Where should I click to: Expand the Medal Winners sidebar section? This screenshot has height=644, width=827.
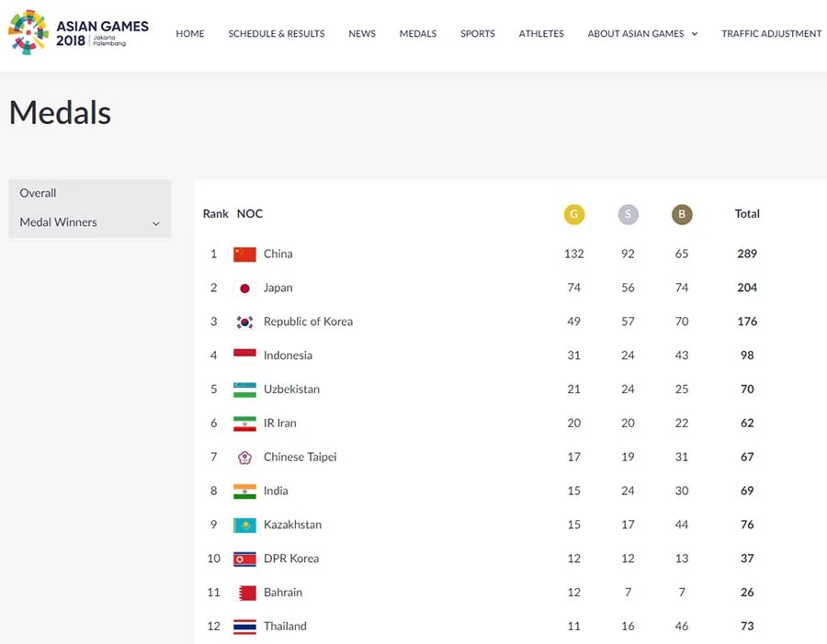(x=90, y=222)
